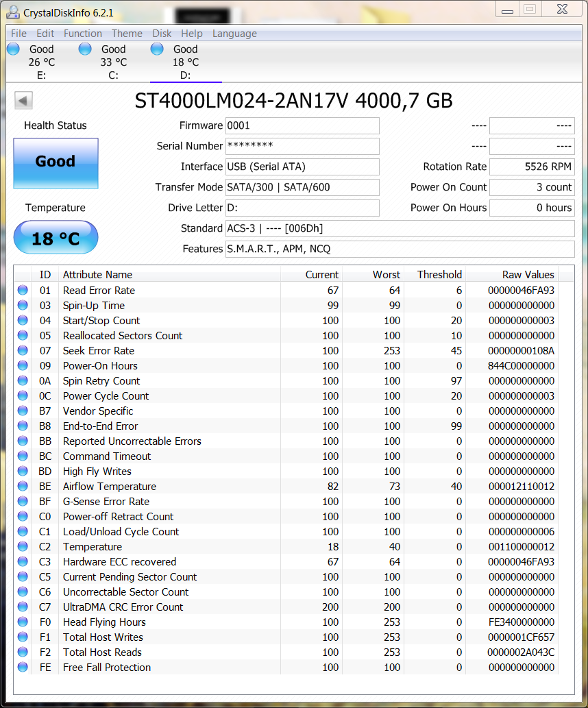Select the Uncorrectable Sector Count text

click(125, 592)
